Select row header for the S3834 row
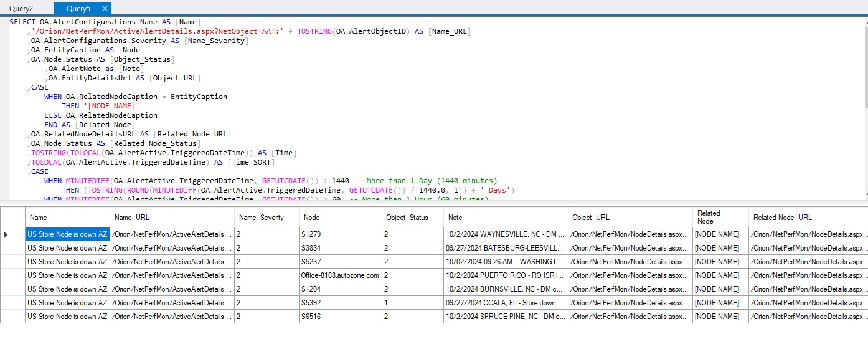 click(x=12, y=248)
